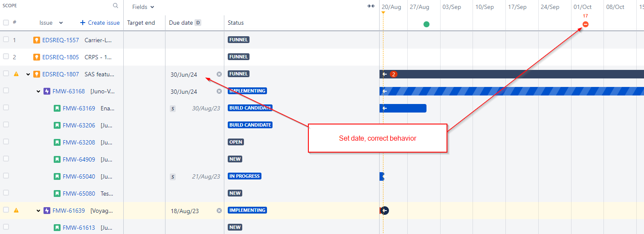Image resolution: width=644 pixels, height=234 pixels.
Task: Click the 03/Sep timeline date header
Action: point(452,7)
